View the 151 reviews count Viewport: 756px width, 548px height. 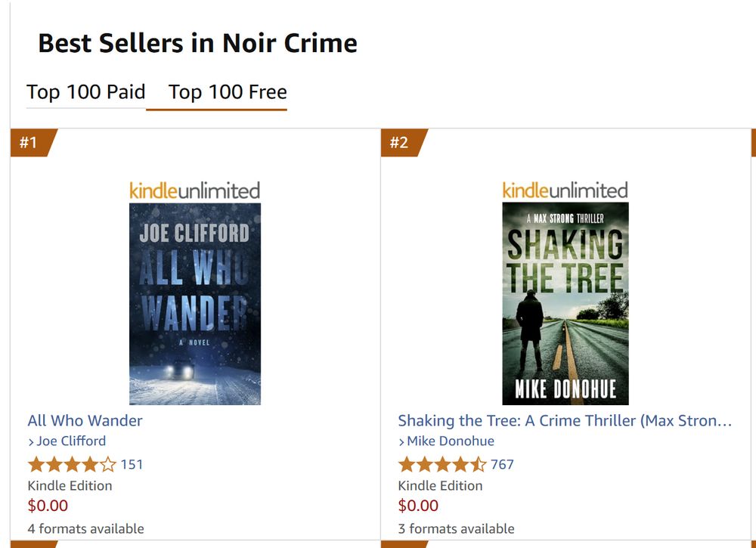click(132, 465)
